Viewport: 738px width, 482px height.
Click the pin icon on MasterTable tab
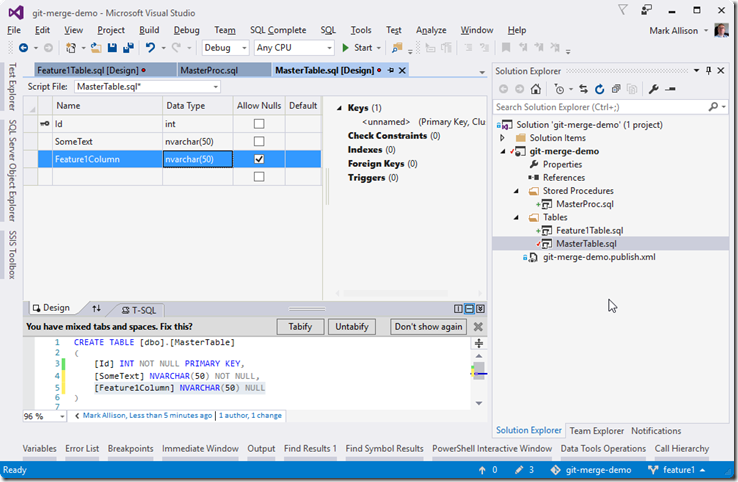[391, 70]
